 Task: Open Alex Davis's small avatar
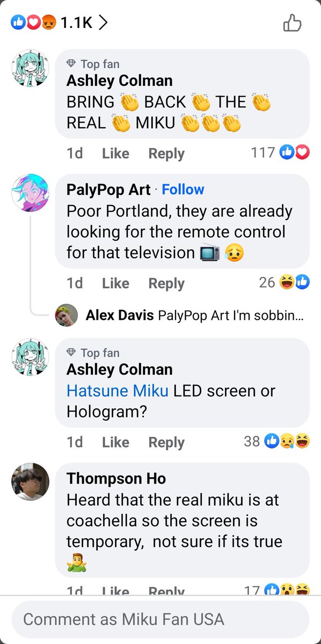click(x=67, y=316)
